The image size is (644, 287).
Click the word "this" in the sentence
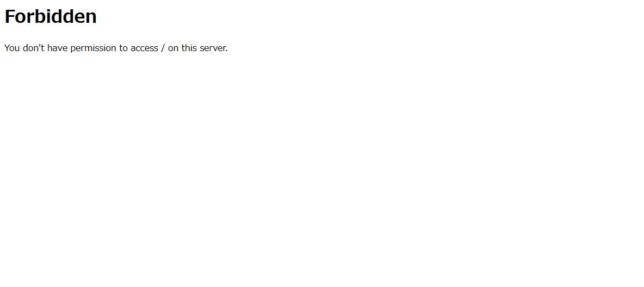pos(189,48)
